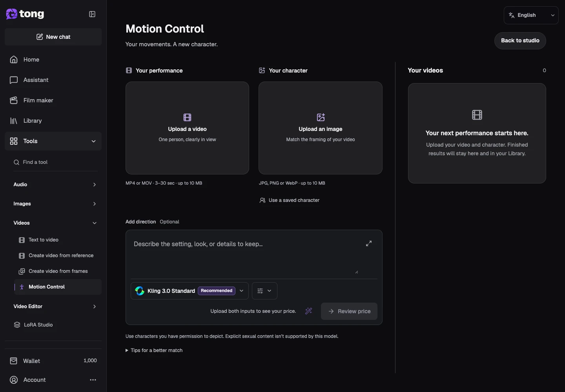Click the Recommended badge
Screen dimensions: 565x392
click(x=217, y=291)
